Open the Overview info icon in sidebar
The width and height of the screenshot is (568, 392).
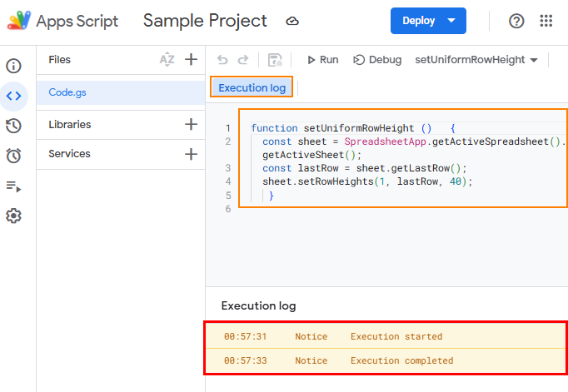point(13,66)
